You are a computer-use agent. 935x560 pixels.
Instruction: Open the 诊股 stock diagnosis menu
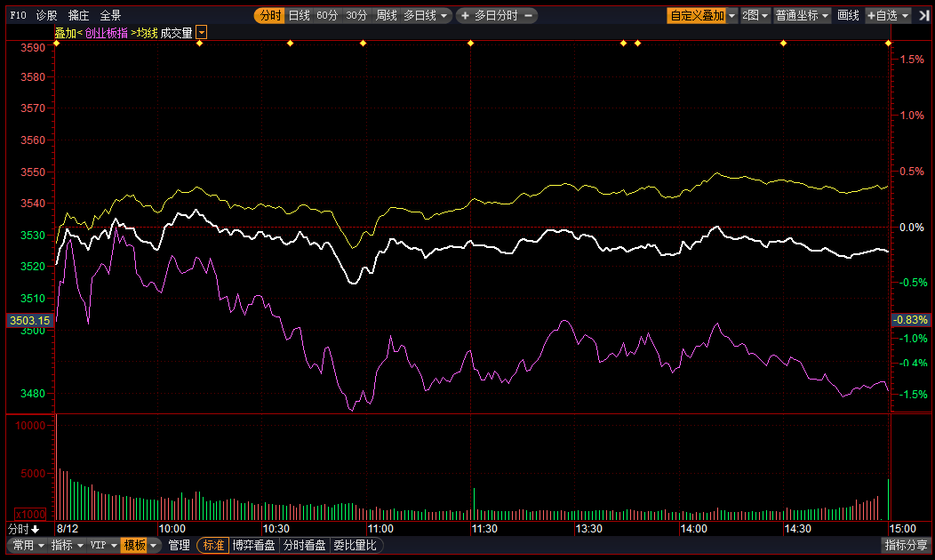click(x=46, y=15)
